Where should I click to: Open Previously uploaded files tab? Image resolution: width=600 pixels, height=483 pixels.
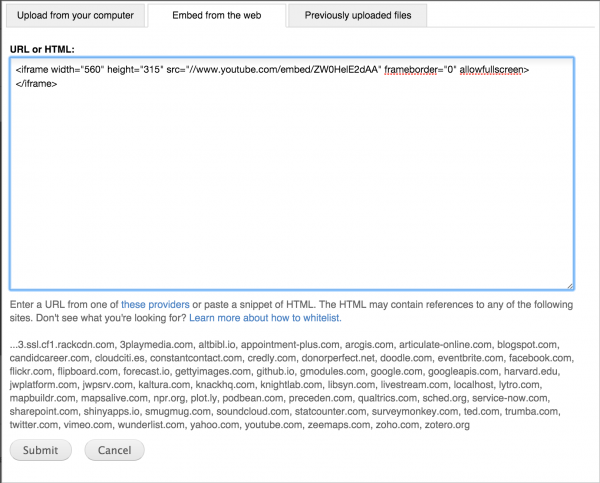coord(358,15)
